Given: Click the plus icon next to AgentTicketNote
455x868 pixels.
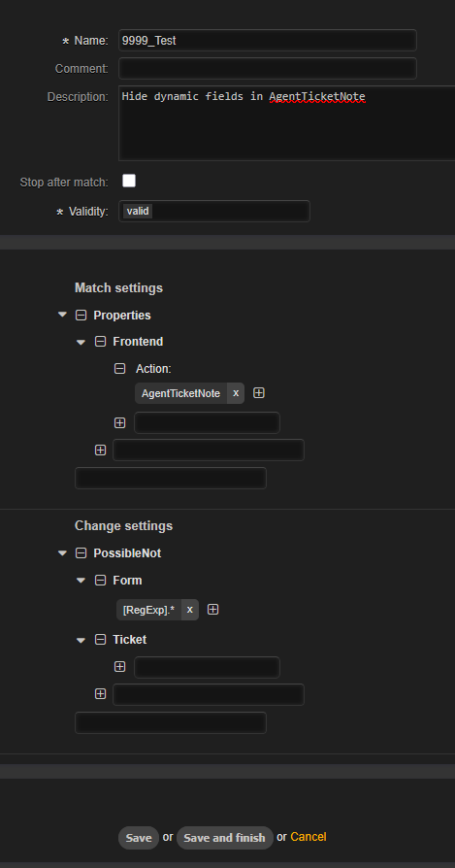Looking at the screenshot, I should pos(259,393).
